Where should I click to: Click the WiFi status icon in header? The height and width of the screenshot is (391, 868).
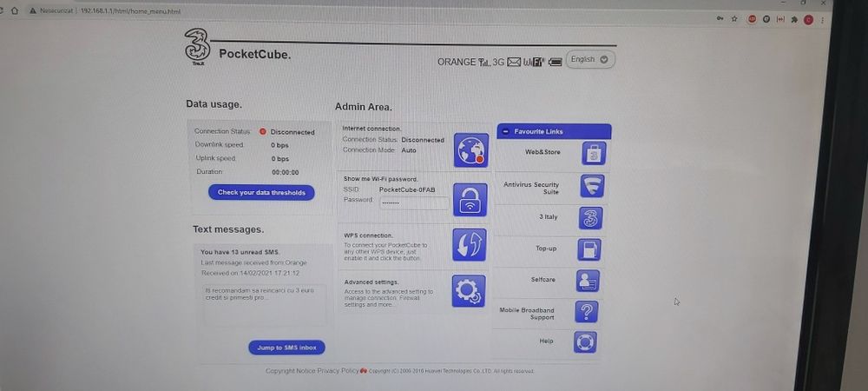(534, 62)
